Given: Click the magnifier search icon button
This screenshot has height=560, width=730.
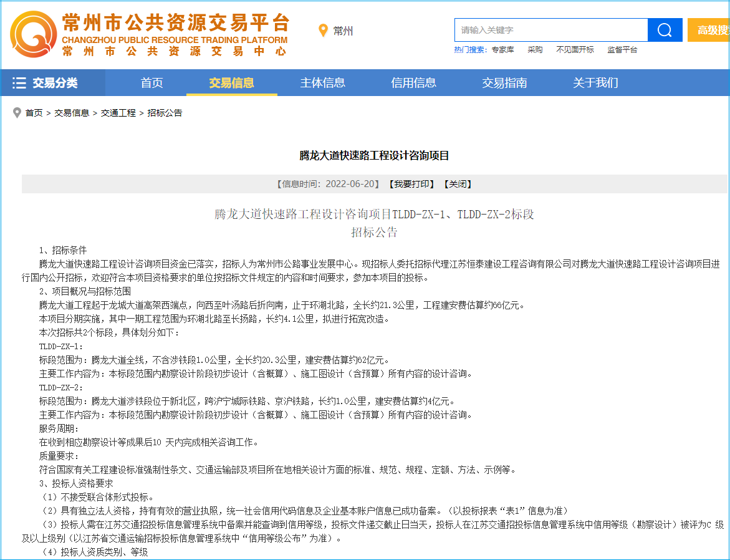Looking at the screenshot, I should point(665,30).
